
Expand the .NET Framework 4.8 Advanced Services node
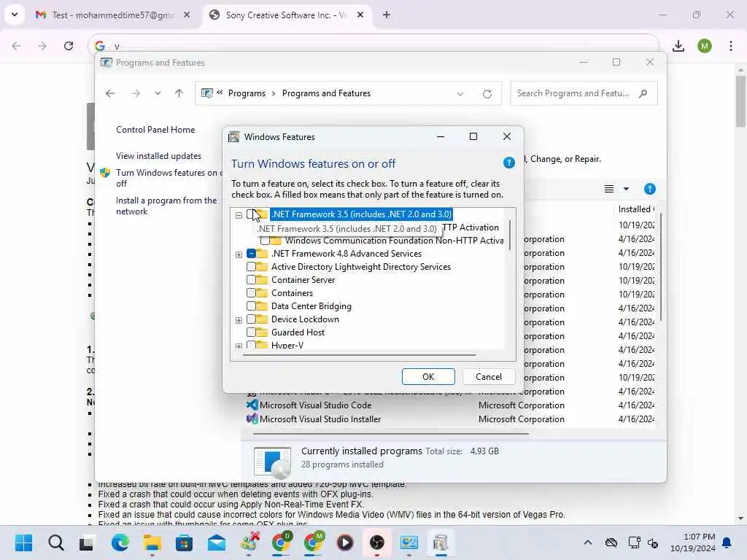pos(239,254)
